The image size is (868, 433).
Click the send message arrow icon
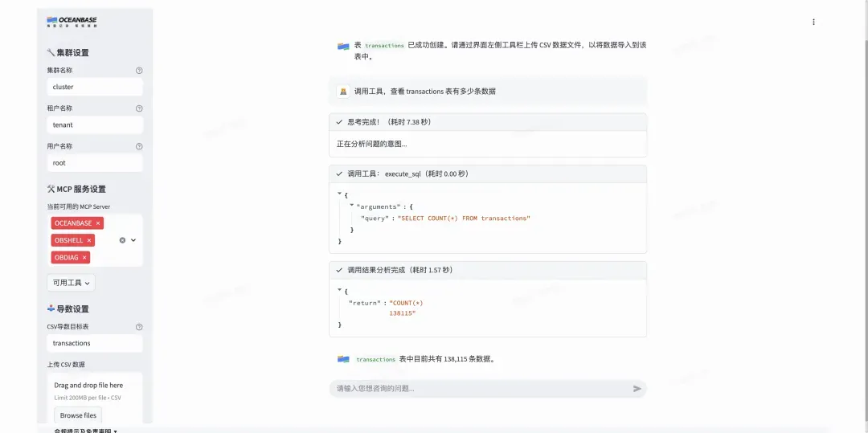click(637, 389)
